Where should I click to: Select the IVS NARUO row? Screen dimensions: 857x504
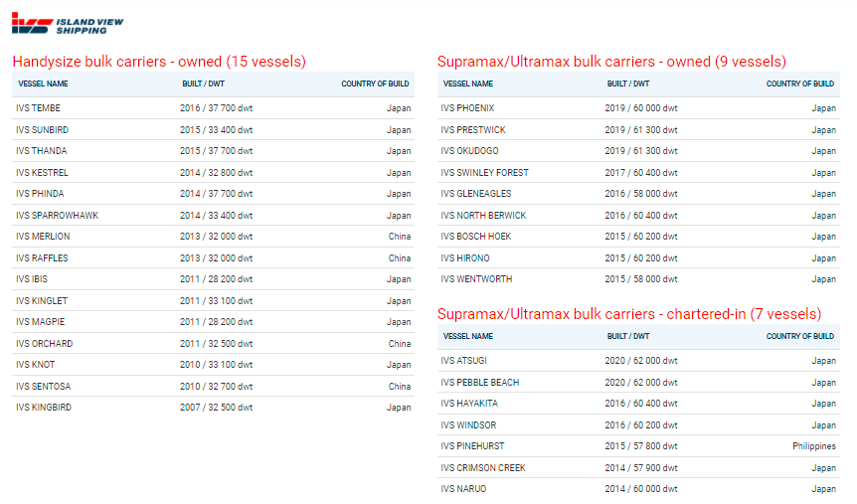point(638,489)
